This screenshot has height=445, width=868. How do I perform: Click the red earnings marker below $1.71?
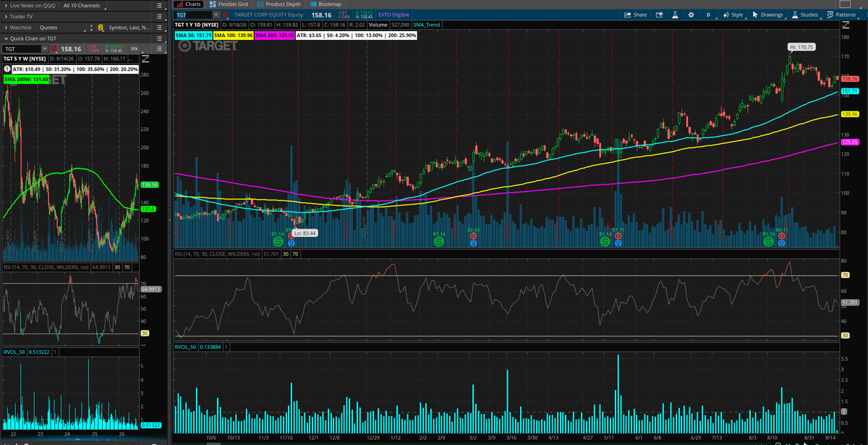(x=618, y=236)
